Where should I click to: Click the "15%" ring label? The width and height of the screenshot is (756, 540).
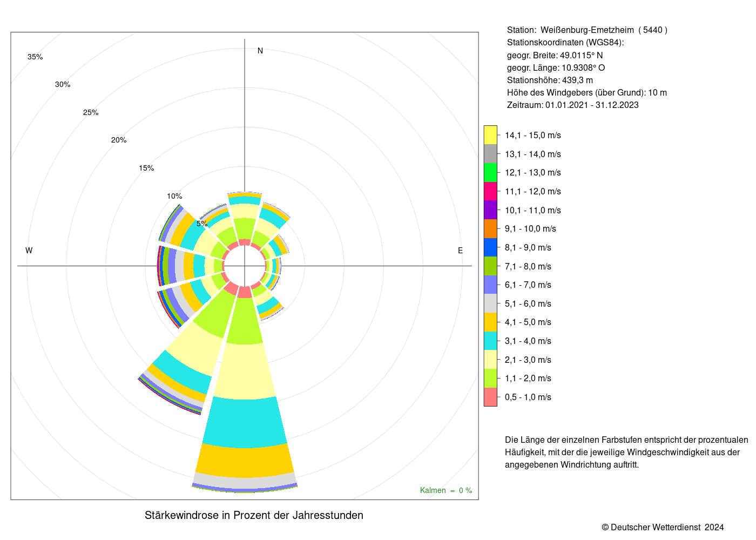pyautogui.click(x=146, y=168)
